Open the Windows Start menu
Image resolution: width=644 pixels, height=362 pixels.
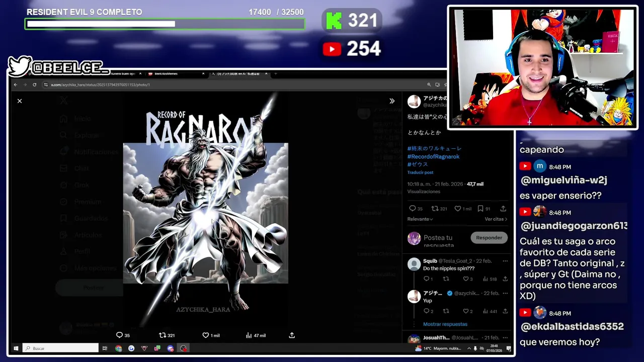[x=16, y=348]
